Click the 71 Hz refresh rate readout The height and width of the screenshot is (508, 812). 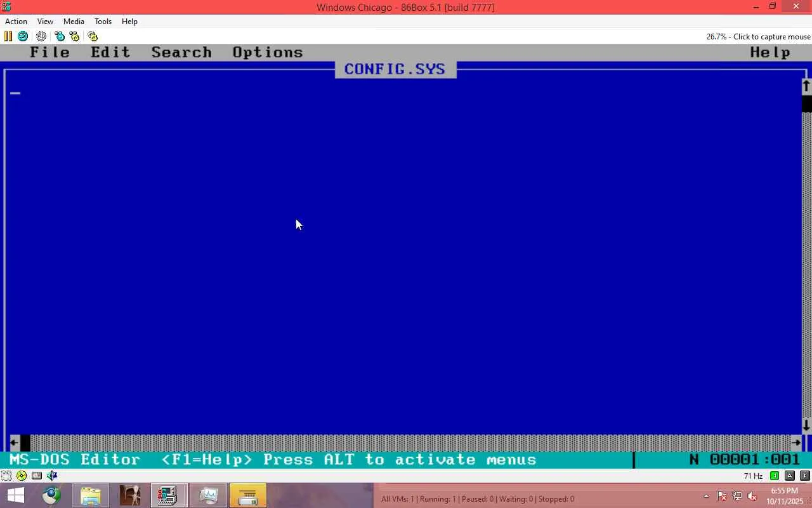[x=753, y=476]
